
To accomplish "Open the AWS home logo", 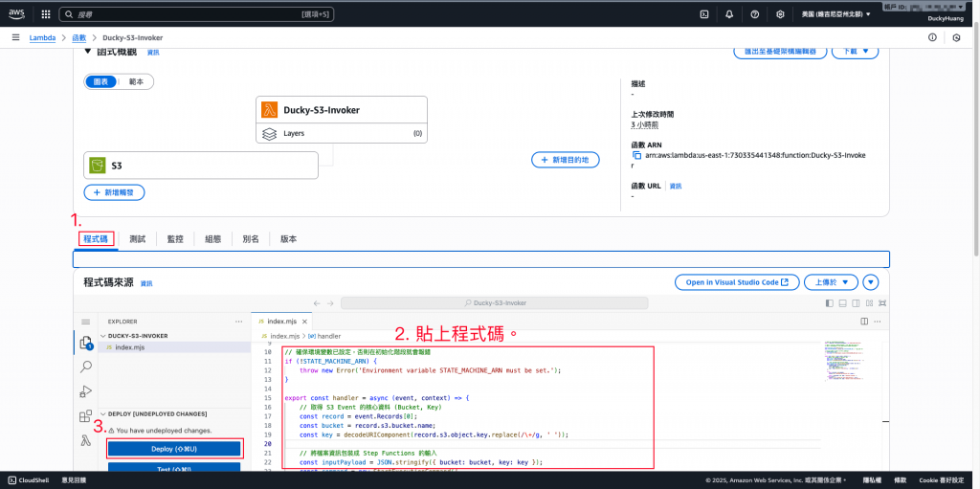I will [x=16, y=13].
